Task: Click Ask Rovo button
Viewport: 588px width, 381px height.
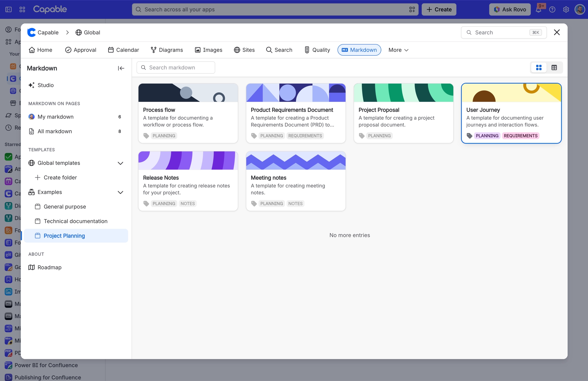Action: [x=510, y=9]
